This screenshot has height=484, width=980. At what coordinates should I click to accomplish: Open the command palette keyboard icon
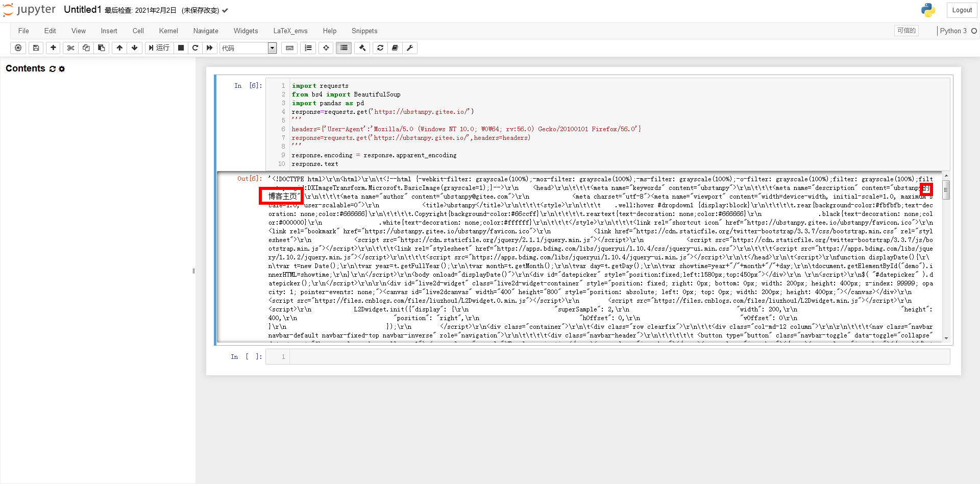(289, 48)
